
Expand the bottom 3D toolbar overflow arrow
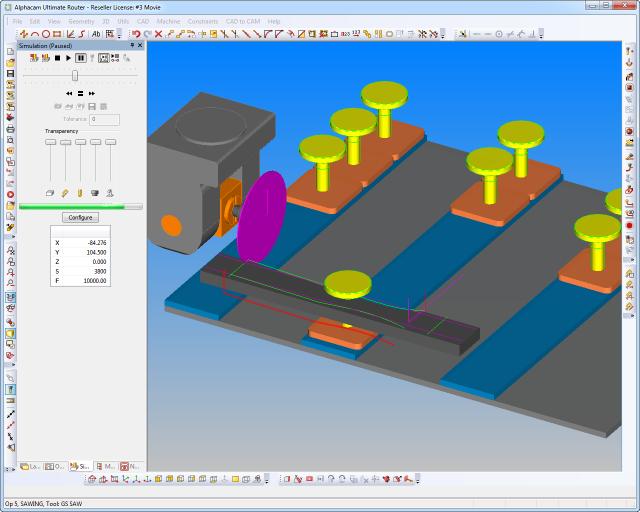[x=418, y=480]
